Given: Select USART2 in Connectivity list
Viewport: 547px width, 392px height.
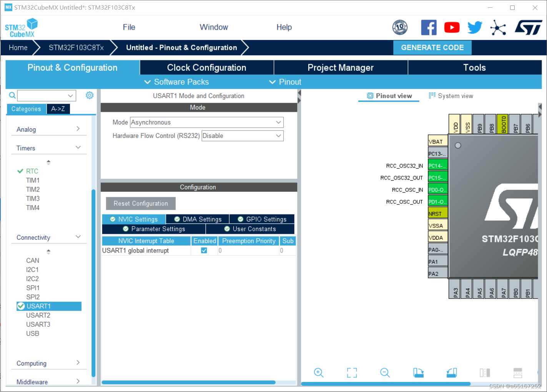Looking at the screenshot, I should (38, 315).
